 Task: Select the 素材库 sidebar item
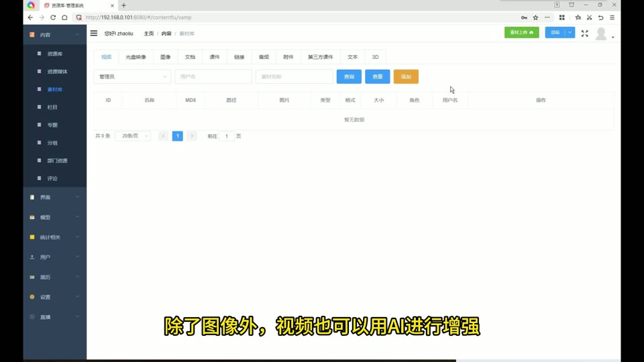(x=54, y=89)
